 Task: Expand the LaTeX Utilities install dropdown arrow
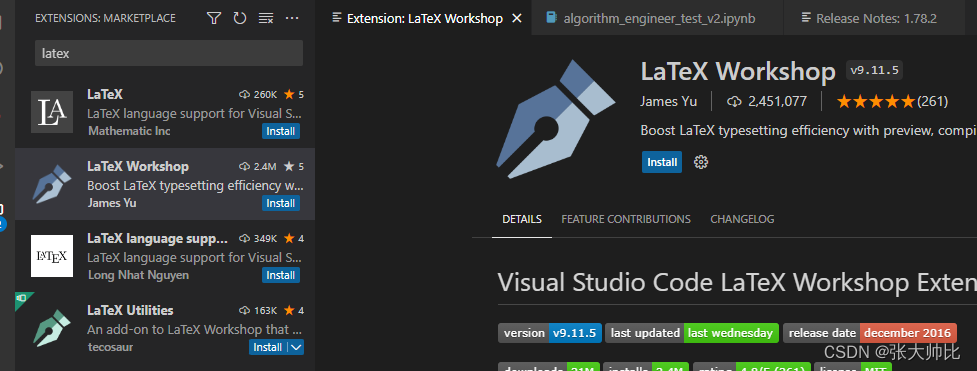click(x=297, y=347)
